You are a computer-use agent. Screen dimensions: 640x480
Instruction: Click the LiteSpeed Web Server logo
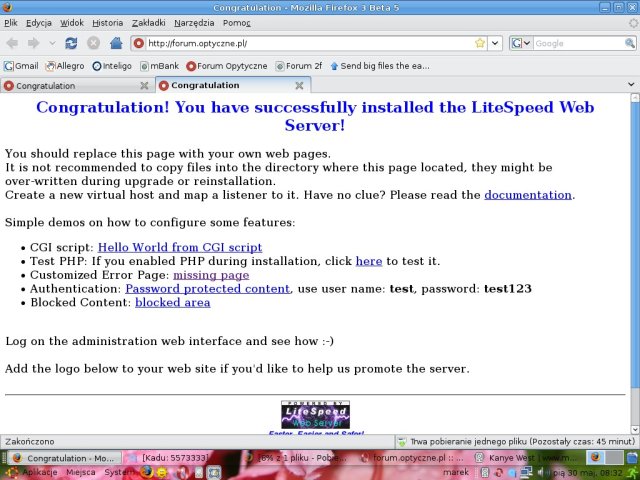315,415
